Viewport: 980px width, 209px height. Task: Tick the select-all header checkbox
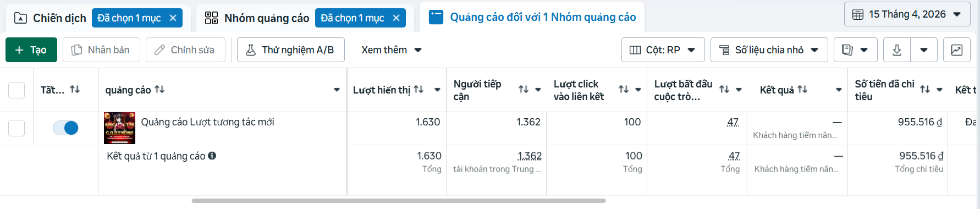[x=16, y=90]
